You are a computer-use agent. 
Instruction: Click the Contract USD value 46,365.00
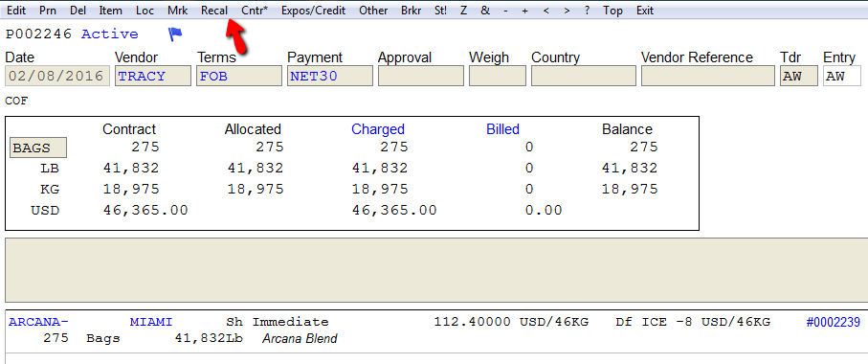(x=145, y=211)
